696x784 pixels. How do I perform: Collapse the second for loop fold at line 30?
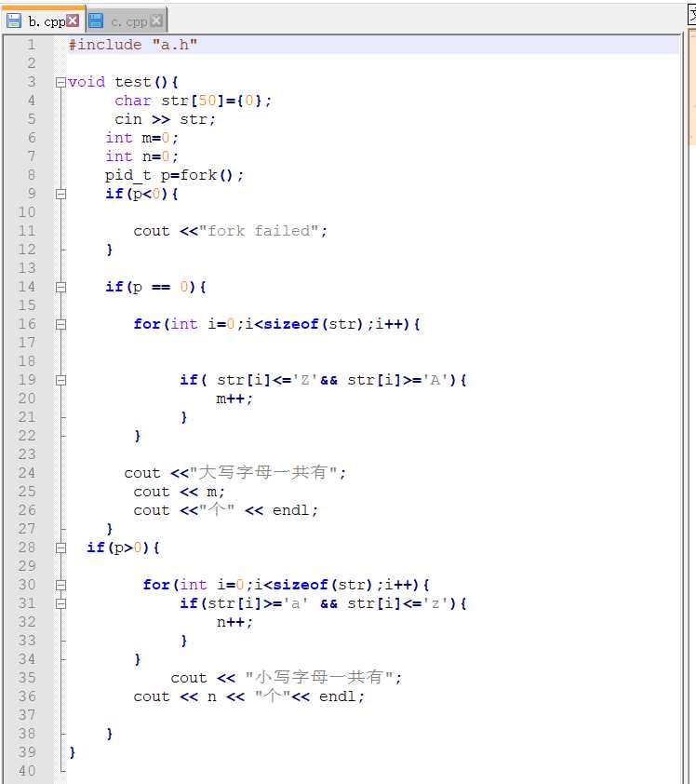pos(60,585)
